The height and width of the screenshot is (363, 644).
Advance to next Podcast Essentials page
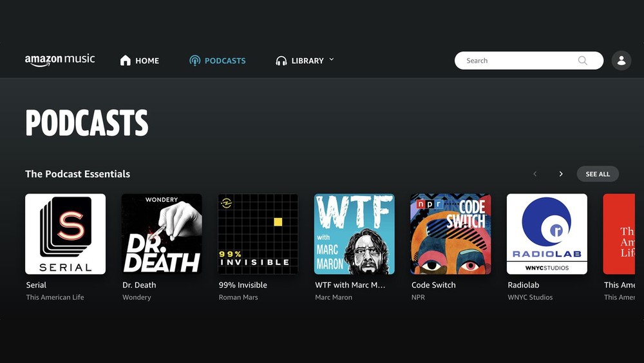(x=561, y=174)
